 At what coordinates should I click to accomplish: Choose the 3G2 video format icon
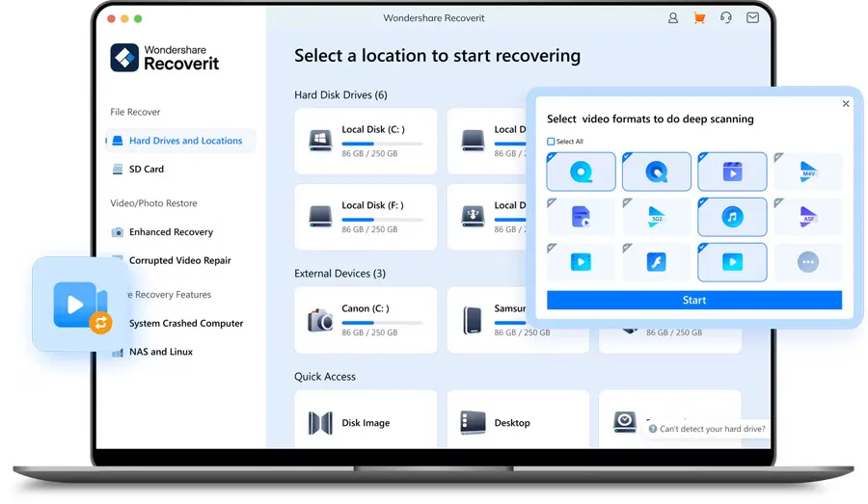click(x=656, y=217)
